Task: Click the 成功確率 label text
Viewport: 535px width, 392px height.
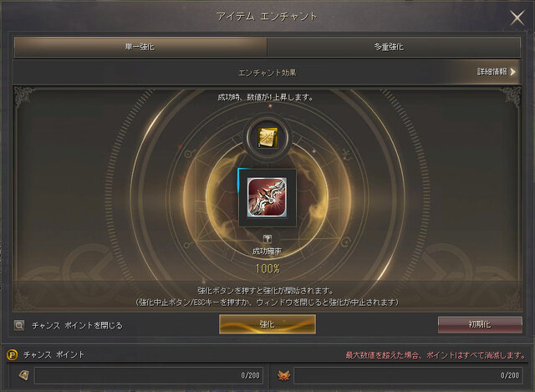Action: click(x=267, y=252)
